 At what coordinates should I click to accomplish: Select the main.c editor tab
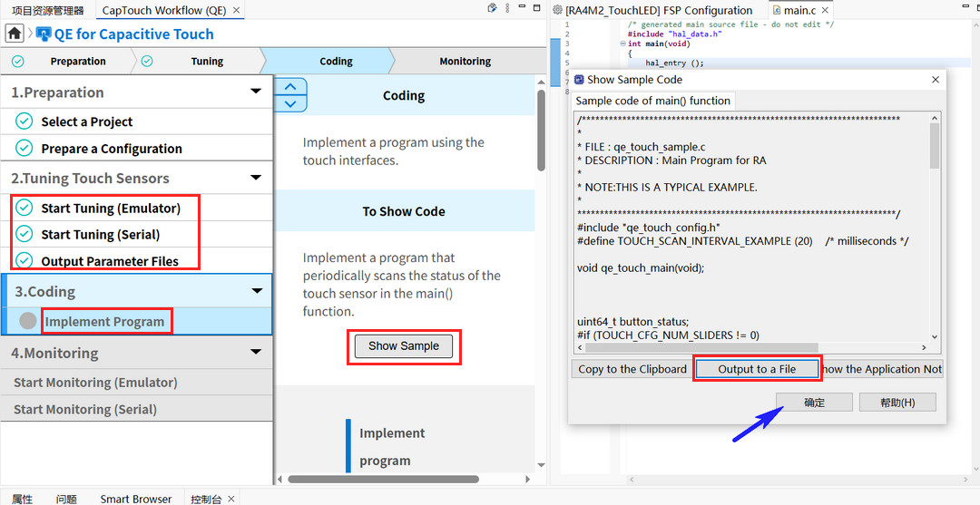pos(799,10)
